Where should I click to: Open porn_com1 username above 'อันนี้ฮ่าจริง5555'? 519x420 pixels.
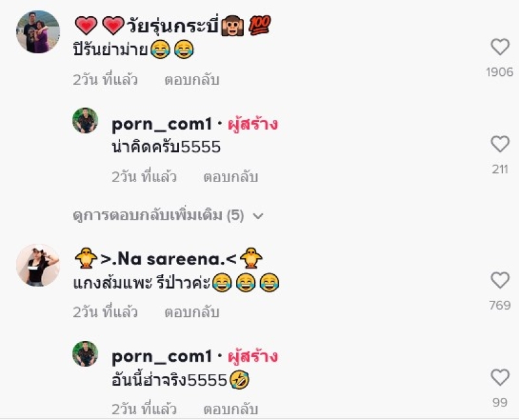(x=162, y=356)
